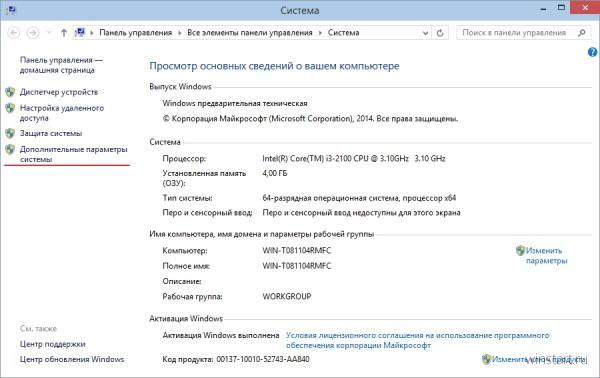Click shield icon beside 'Изменить ключ продукта'

pos(486,359)
